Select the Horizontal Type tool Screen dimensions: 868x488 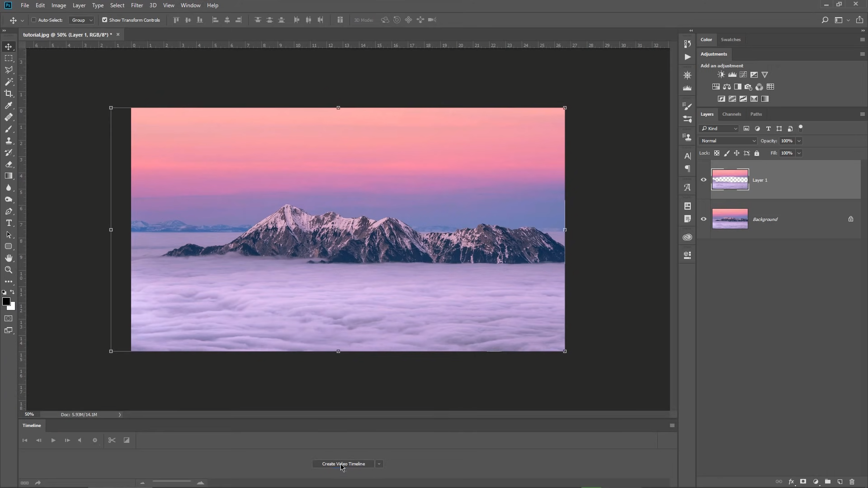[x=9, y=223]
